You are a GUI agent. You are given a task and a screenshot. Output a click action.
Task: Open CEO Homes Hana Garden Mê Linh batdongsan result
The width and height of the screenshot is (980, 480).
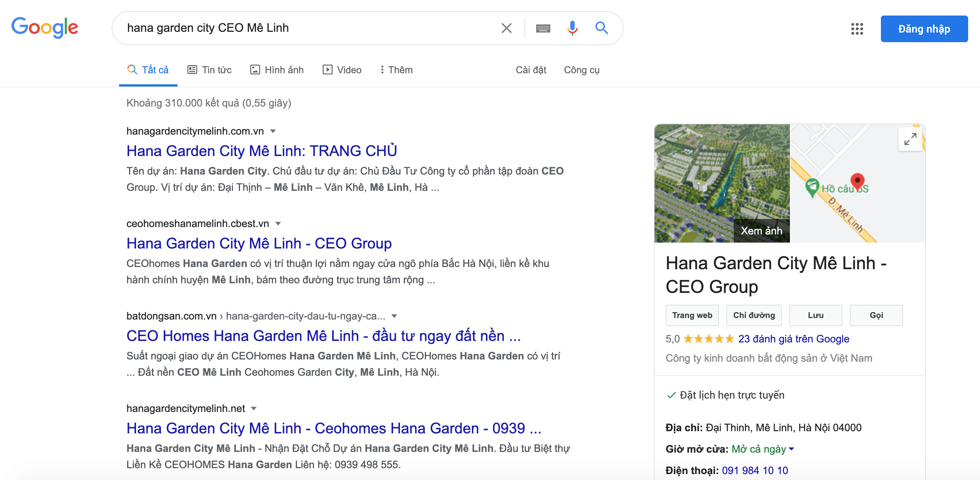(x=323, y=336)
